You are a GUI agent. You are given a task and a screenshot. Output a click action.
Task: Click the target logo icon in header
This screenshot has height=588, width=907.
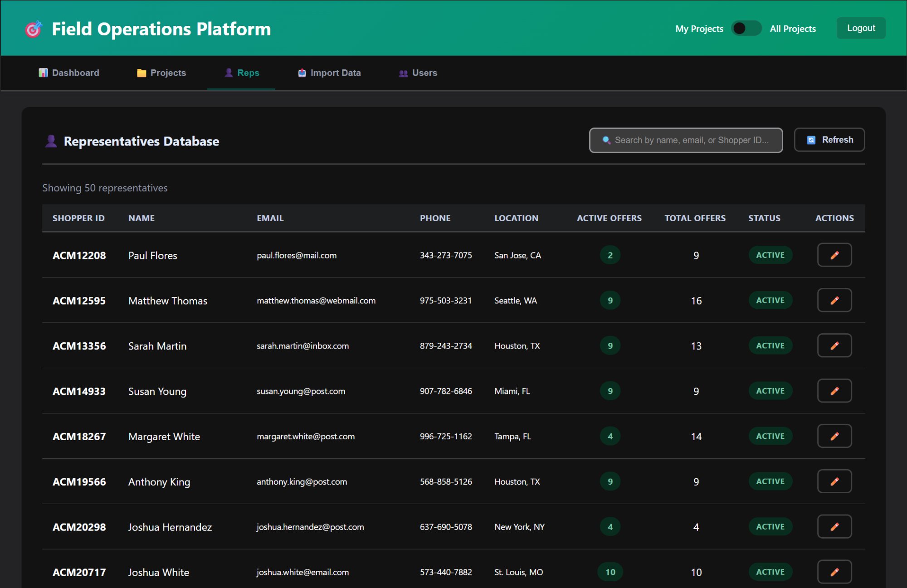point(33,29)
